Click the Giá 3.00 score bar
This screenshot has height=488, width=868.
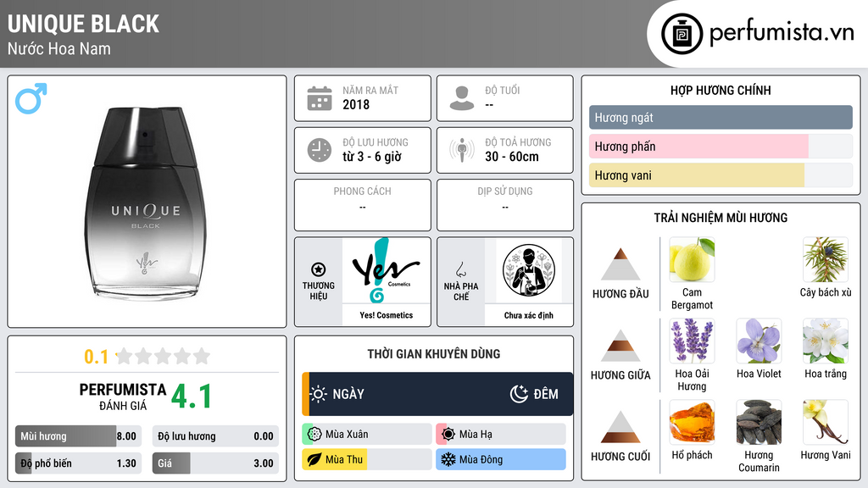[215, 463]
